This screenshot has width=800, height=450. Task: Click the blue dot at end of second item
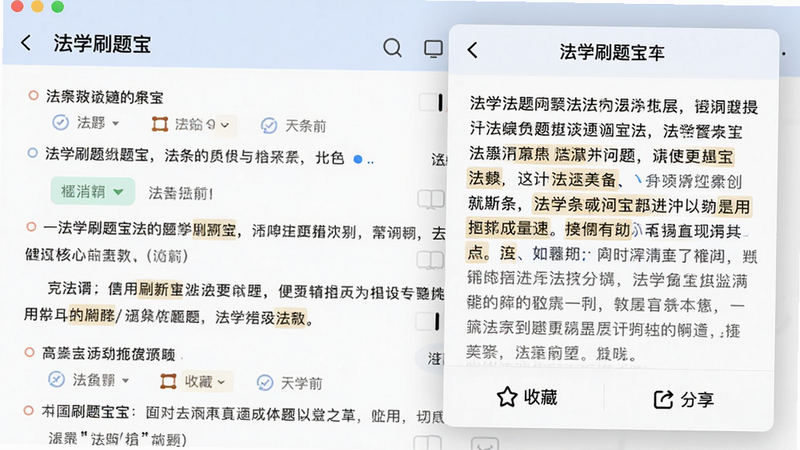point(358,159)
